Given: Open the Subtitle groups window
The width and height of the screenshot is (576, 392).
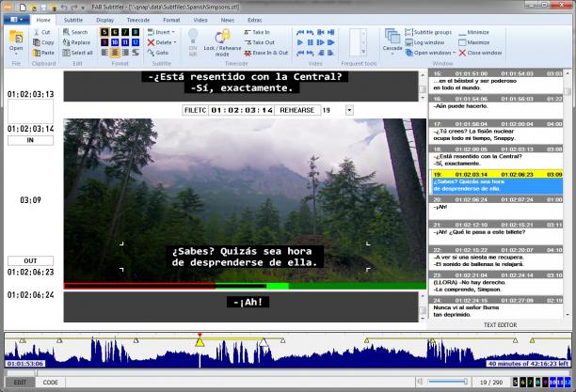Looking at the screenshot, I should point(428,32).
